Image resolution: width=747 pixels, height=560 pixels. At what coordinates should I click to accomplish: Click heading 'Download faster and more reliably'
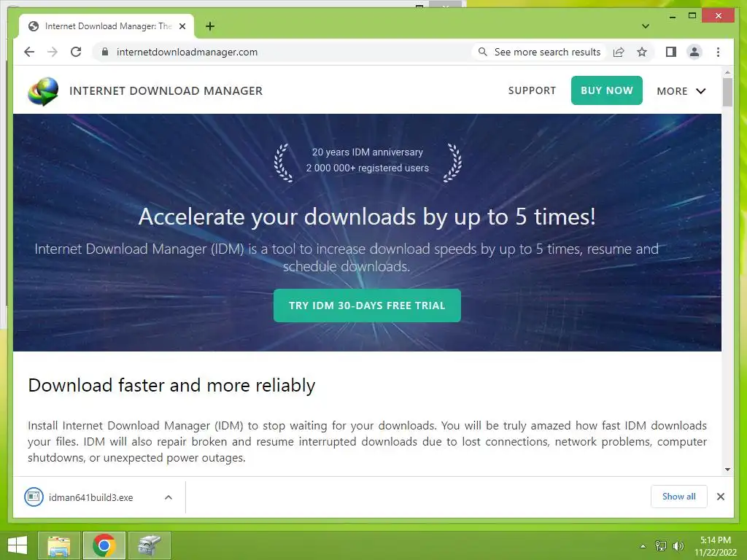click(x=171, y=385)
